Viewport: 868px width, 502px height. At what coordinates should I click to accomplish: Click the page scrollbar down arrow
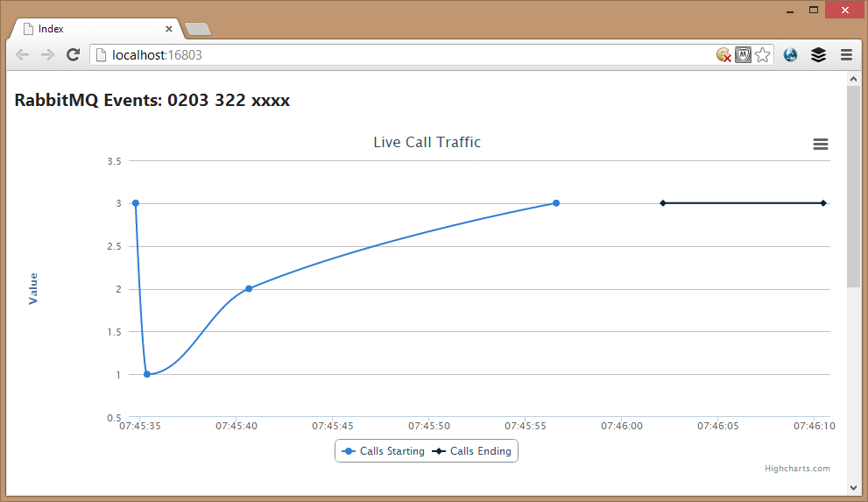pyautogui.click(x=853, y=488)
